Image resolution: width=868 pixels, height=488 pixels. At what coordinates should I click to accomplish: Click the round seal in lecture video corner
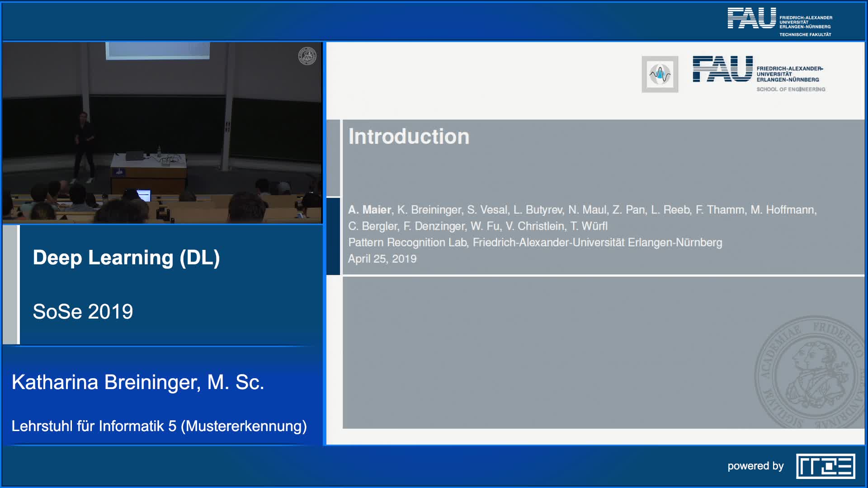[x=307, y=56]
